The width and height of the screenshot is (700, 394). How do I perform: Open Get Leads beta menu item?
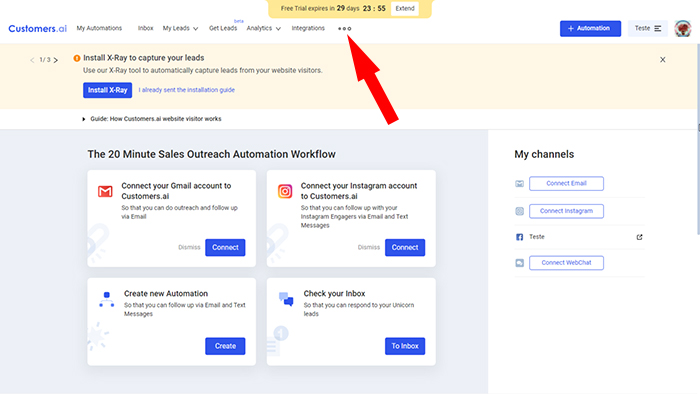click(x=223, y=28)
